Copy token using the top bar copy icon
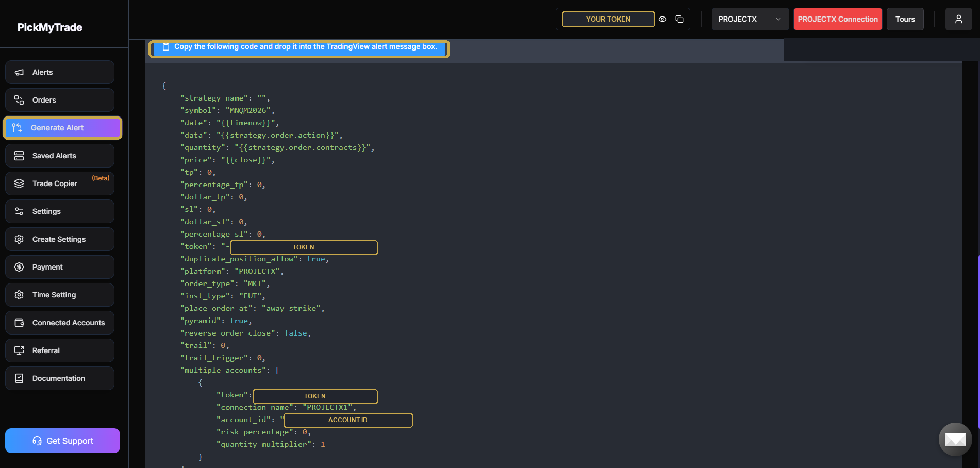 tap(679, 19)
